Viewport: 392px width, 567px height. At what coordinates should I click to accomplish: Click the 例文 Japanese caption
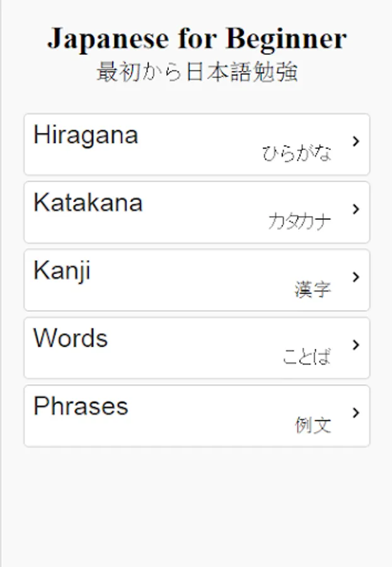[313, 425]
